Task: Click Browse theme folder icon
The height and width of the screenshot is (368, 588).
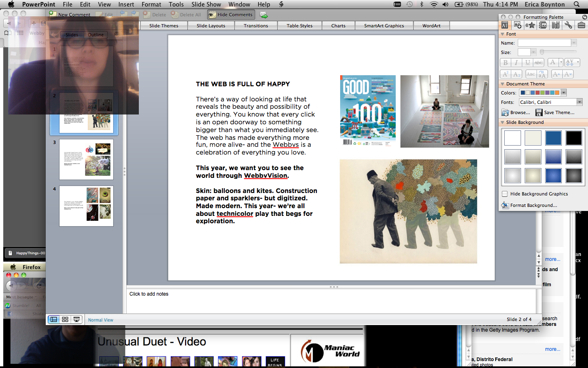Action: pos(506,112)
